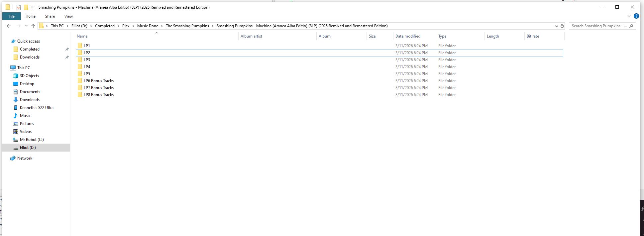Open Network in the navigation pane
The image size is (644, 236).
tap(25, 158)
